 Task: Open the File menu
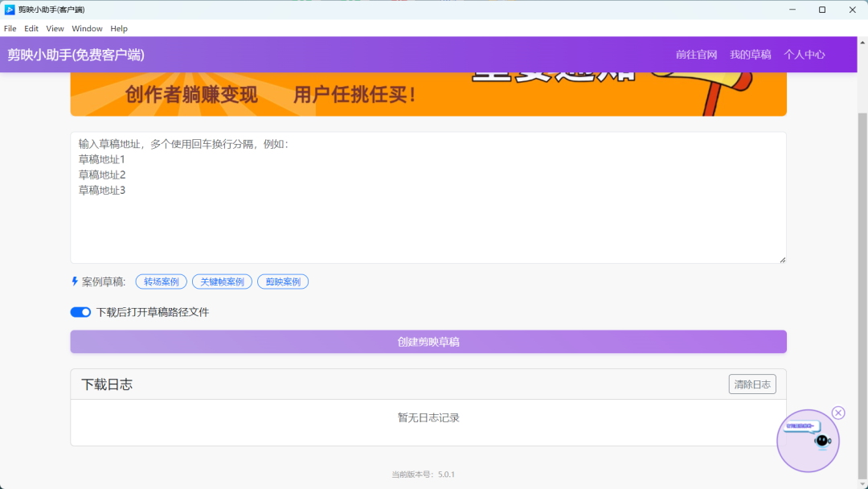(x=10, y=28)
